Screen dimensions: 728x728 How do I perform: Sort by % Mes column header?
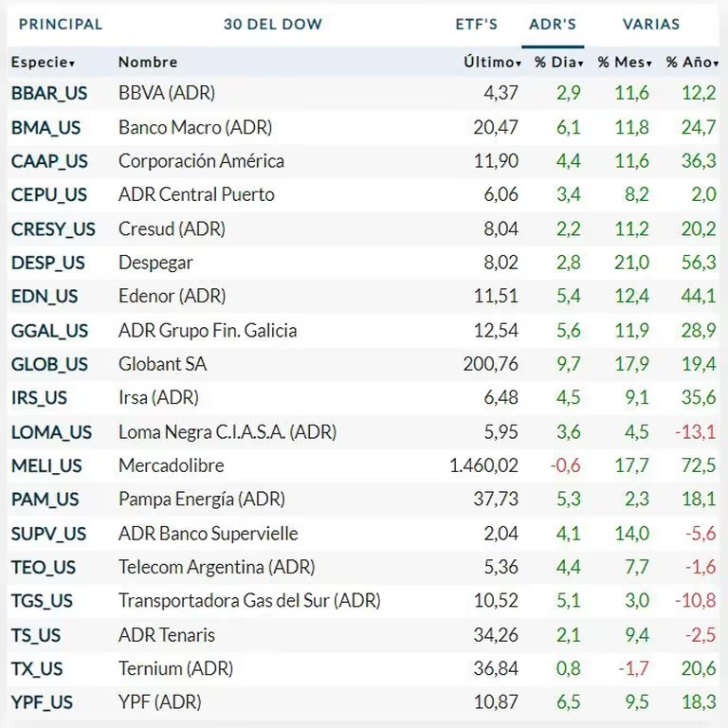(624, 63)
